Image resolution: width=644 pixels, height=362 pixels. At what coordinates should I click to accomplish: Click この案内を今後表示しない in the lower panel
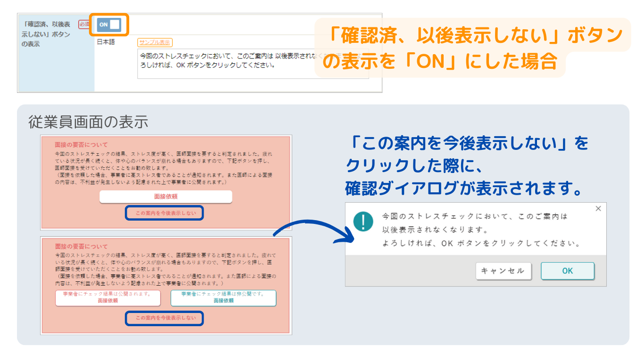pyautogui.click(x=164, y=318)
